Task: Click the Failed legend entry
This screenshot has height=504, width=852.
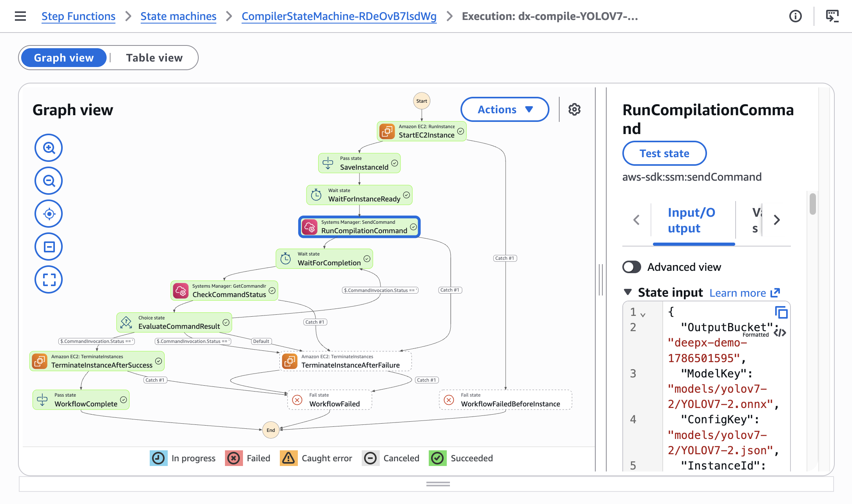Action: coord(248,458)
